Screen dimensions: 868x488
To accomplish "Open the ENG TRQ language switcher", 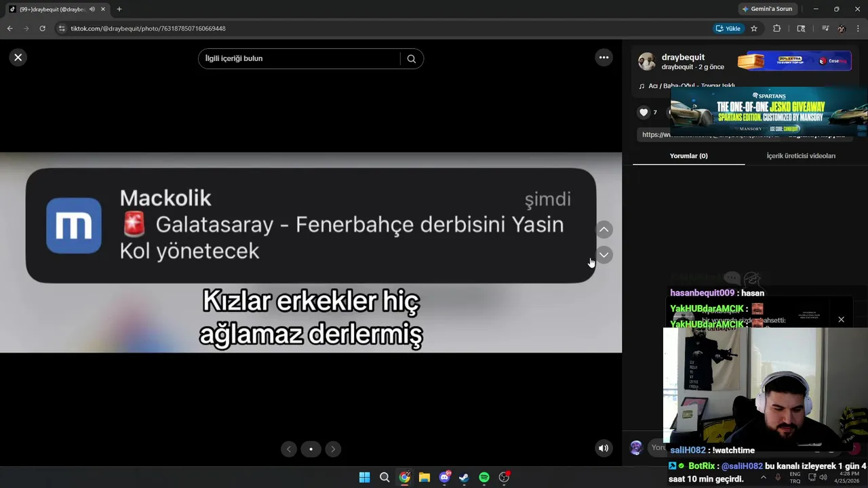I will coord(795,477).
